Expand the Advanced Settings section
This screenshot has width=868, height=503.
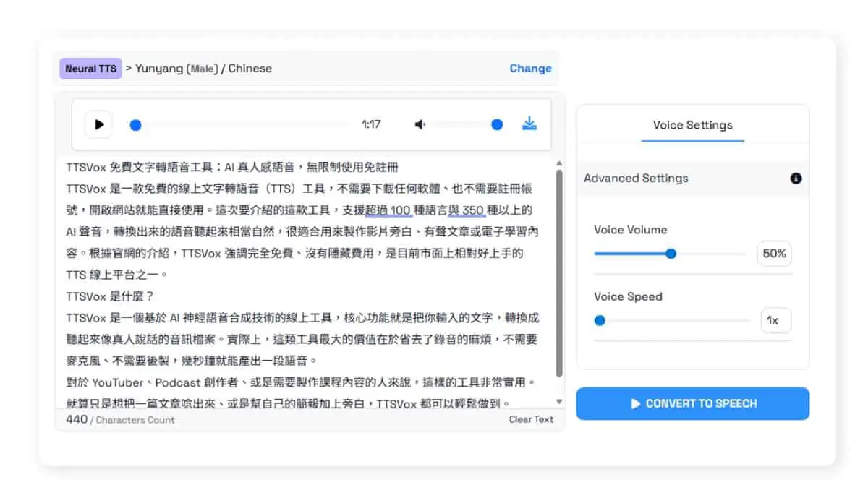coord(692,178)
